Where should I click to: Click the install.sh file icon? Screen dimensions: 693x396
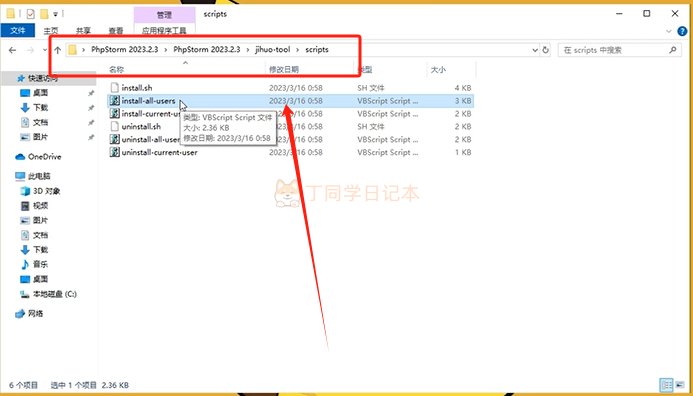pyautogui.click(x=114, y=88)
